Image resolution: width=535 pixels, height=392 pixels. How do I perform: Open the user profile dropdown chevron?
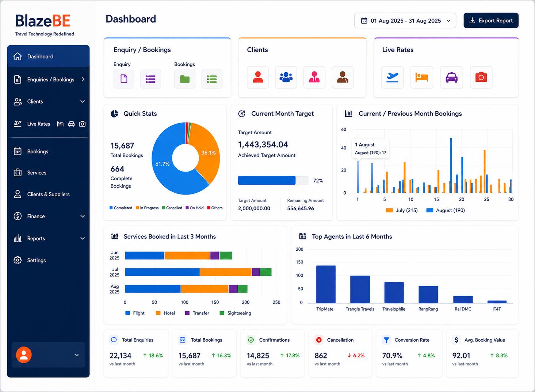(x=77, y=355)
